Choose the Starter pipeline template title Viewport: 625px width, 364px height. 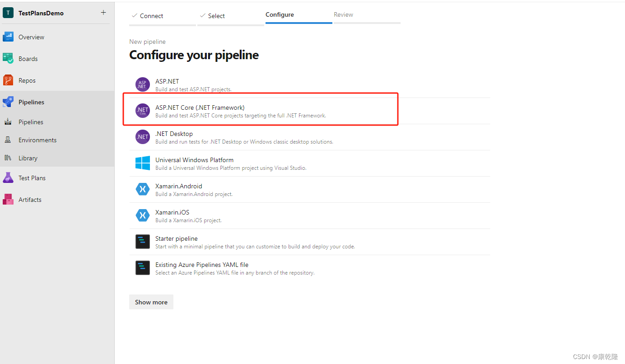177,238
